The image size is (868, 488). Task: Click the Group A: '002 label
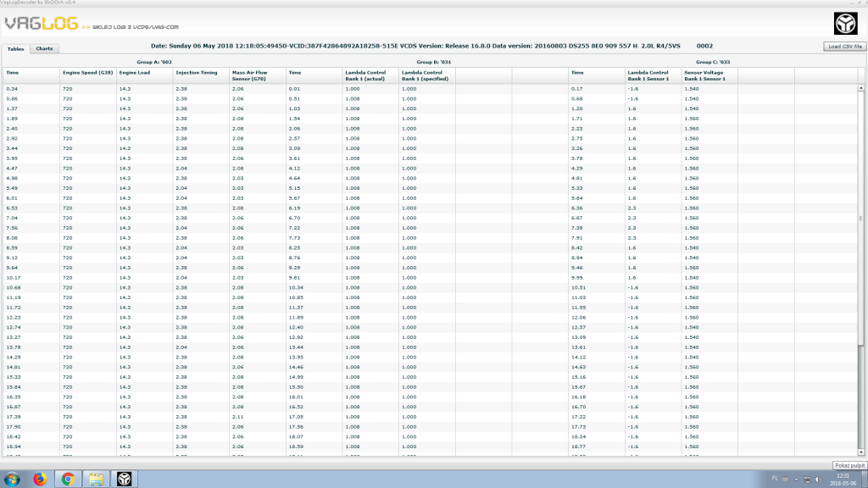coord(154,62)
